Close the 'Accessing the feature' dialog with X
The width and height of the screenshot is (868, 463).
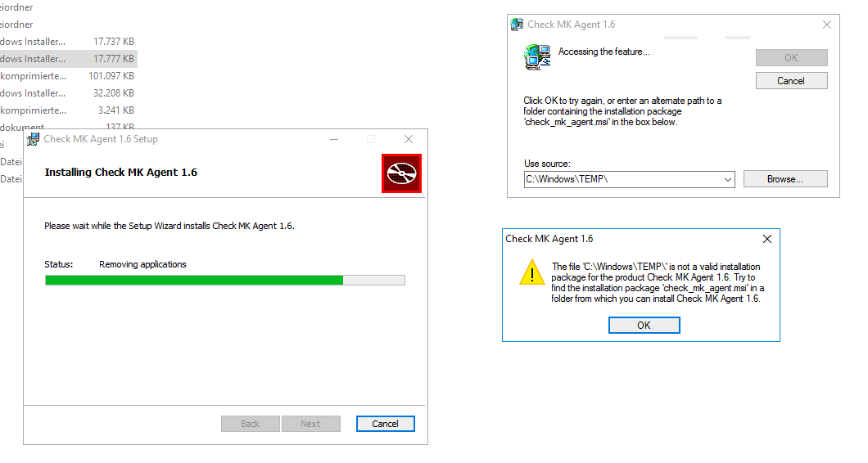[x=826, y=25]
